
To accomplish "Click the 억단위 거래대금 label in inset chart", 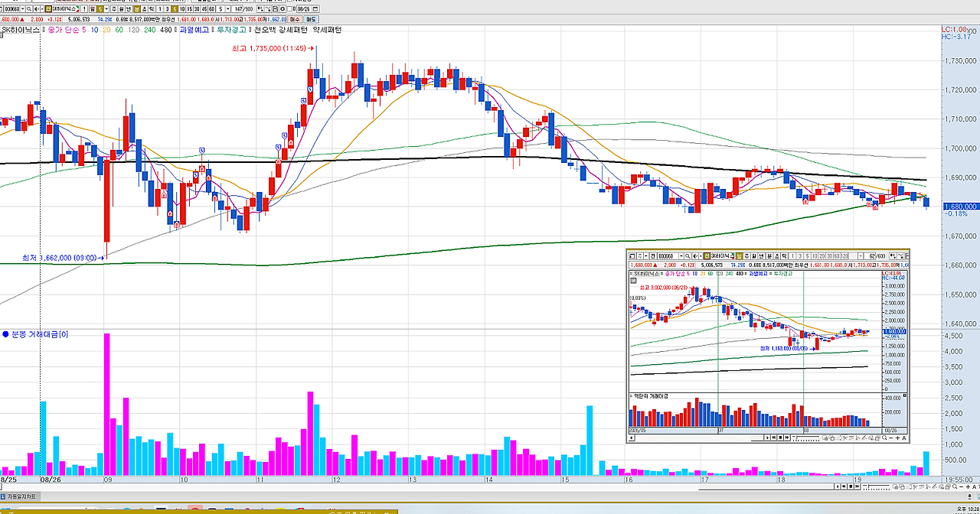I will tap(649, 396).
